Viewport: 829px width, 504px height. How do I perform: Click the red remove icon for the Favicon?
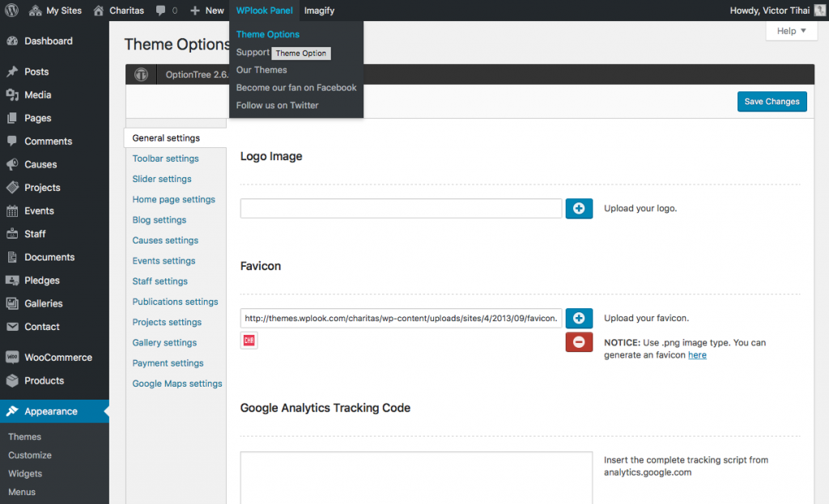(x=579, y=342)
